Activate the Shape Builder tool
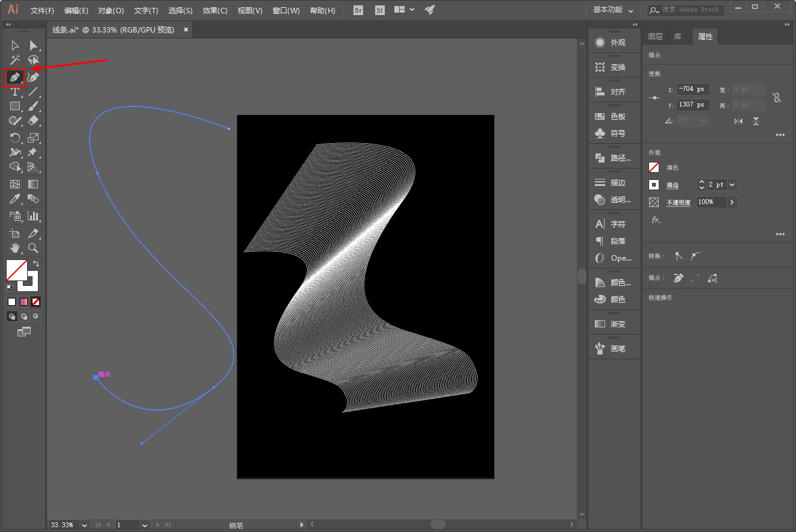The image size is (796, 532). tap(15, 167)
